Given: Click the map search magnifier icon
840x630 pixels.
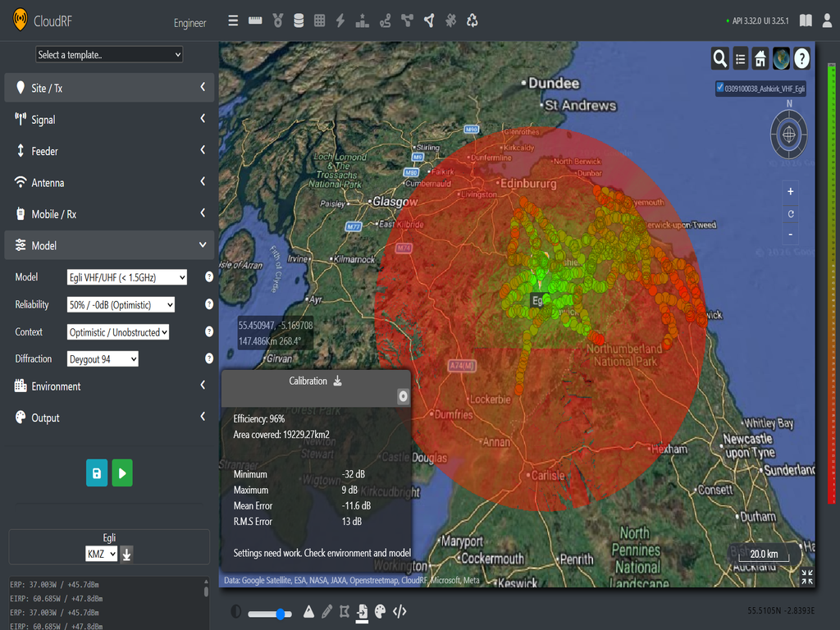Looking at the screenshot, I should point(719,58).
